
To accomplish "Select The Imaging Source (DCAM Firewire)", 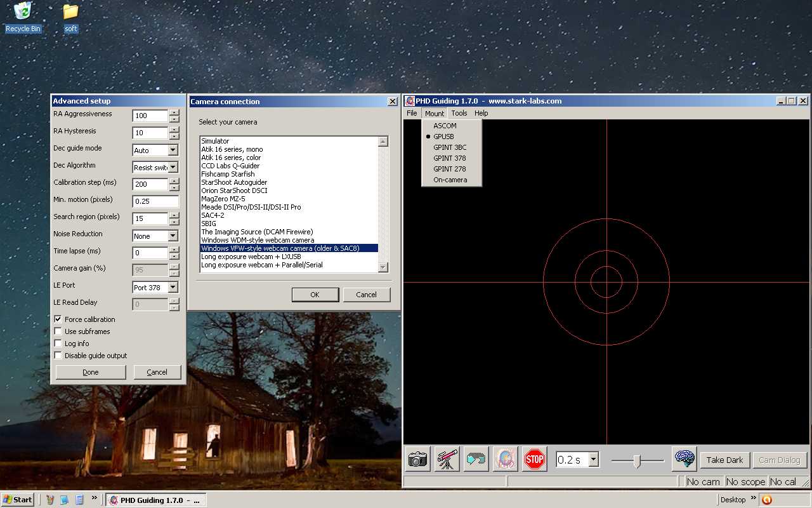I will coord(289,232).
